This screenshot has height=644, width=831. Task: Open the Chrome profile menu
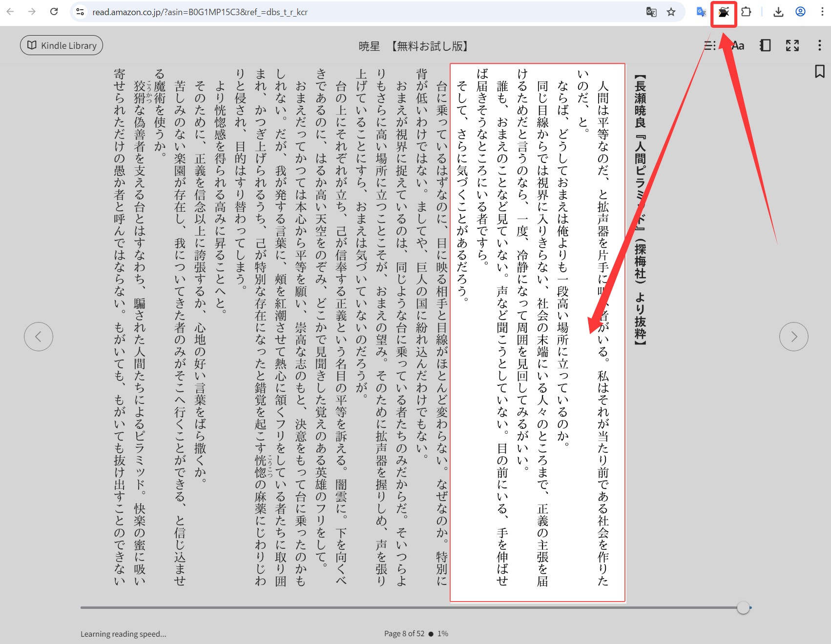(x=800, y=12)
